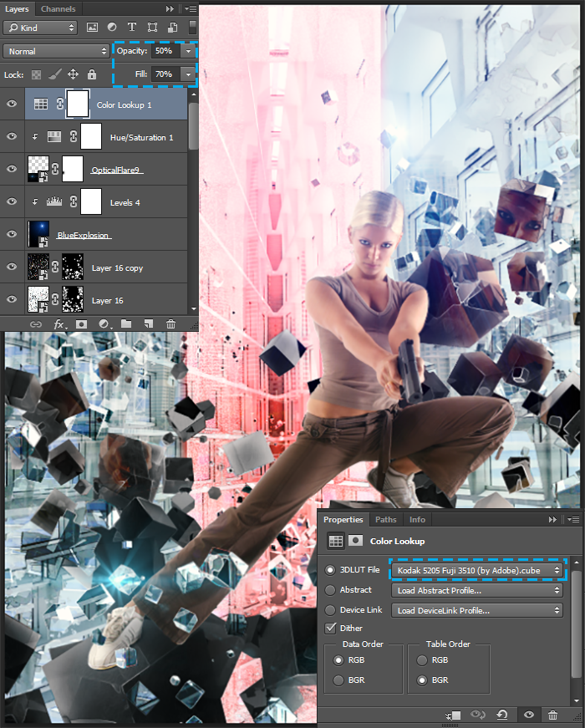Reset to adjustment defaults icon
Image resolution: width=585 pixels, height=728 pixels.
[502, 715]
